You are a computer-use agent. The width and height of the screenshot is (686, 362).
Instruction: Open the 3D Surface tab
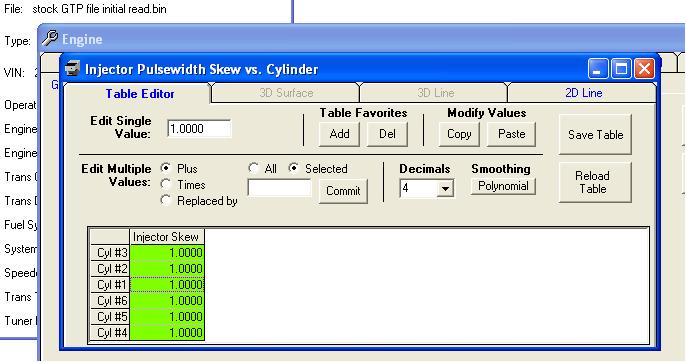point(286,93)
